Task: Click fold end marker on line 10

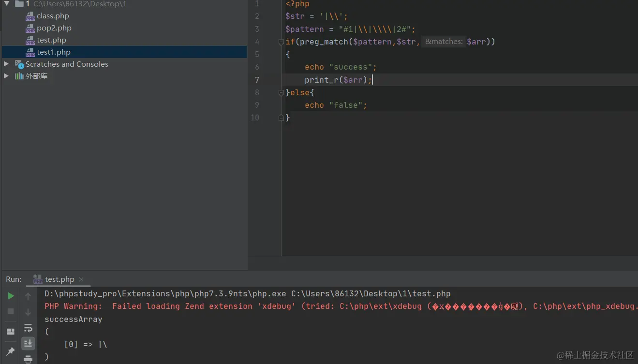Action: click(x=281, y=117)
